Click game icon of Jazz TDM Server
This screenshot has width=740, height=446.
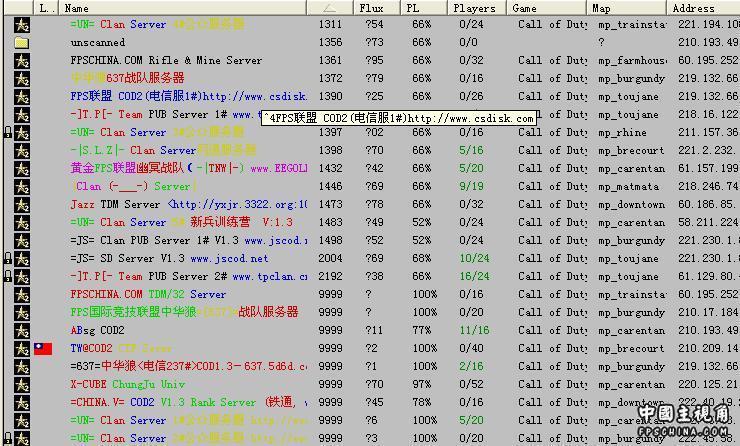[22, 205]
